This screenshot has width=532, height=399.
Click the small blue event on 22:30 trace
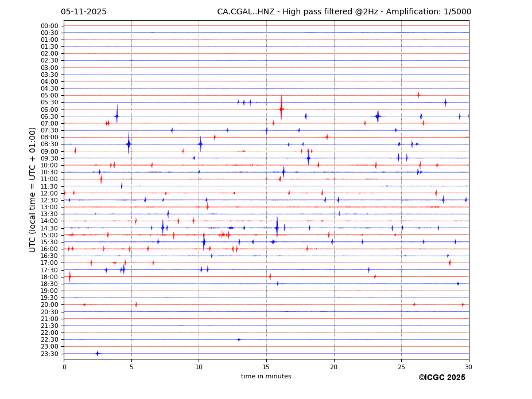pyautogui.click(x=239, y=339)
